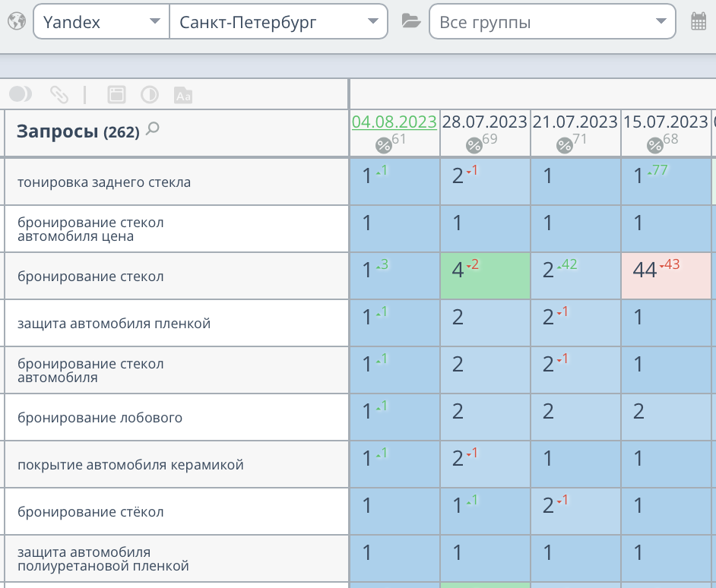Open the Санкт-Петербург region dropdown

pyautogui.click(x=278, y=21)
